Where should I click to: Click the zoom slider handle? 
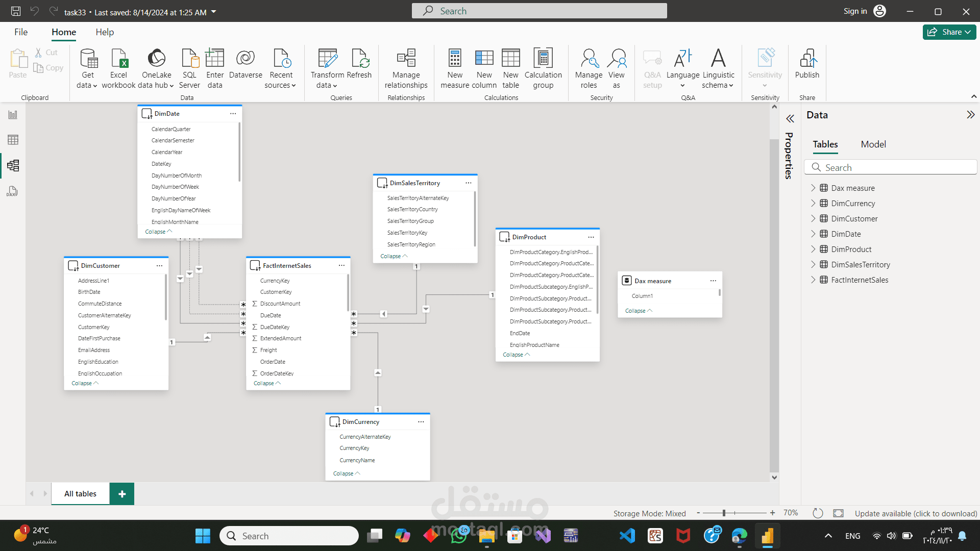click(x=724, y=513)
